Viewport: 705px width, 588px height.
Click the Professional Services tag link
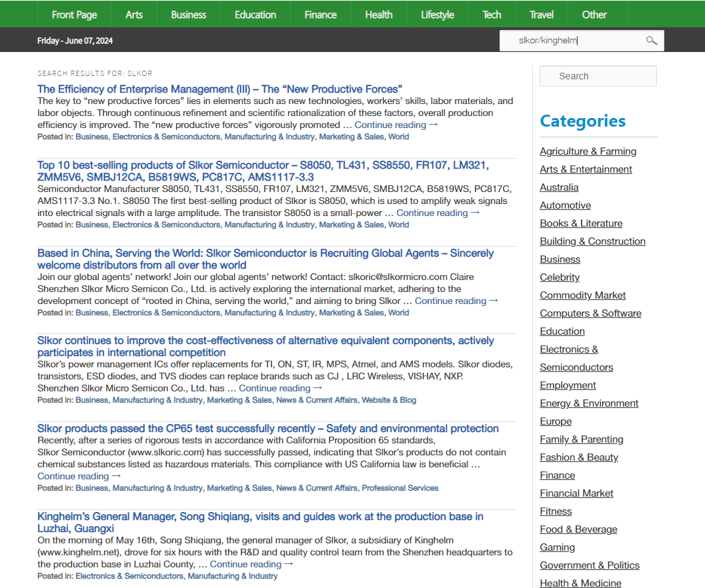coord(400,488)
